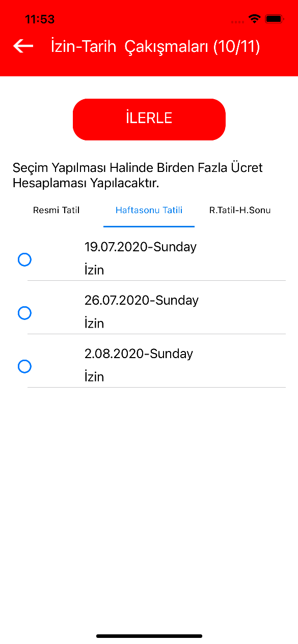
Task: Tap the Seçim Yapılması Halinde info text
Action: pos(138,175)
